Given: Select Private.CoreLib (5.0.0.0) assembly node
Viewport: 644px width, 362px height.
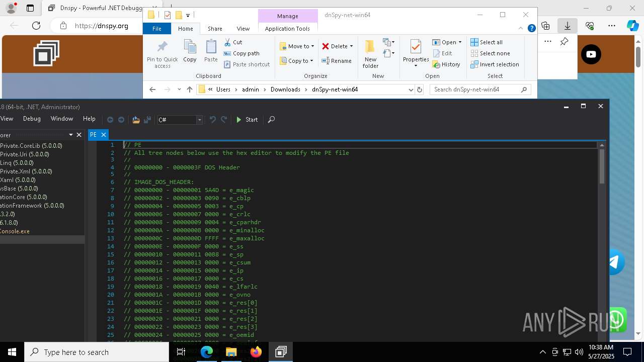Looking at the screenshot, I should point(31,146).
